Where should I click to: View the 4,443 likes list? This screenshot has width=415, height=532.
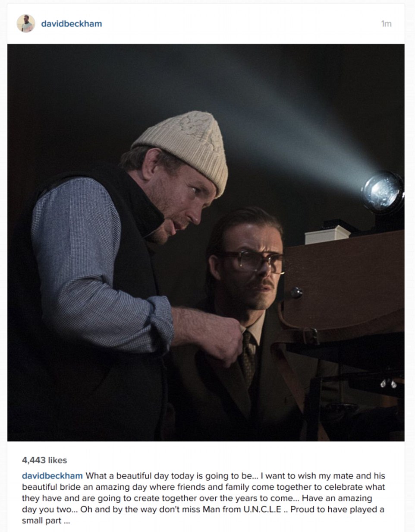(x=44, y=460)
